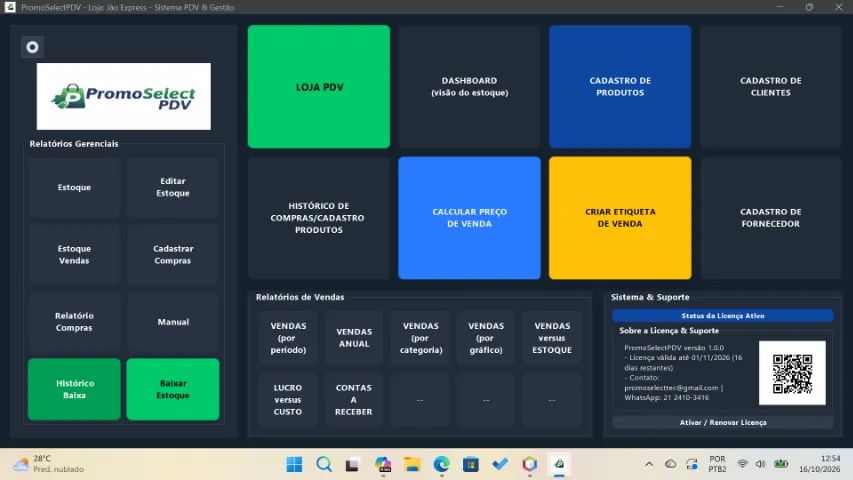Image resolution: width=853 pixels, height=480 pixels.
Task: Open CADASTRO DE PRODUTOS tile
Action: click(x=620, y=87)
